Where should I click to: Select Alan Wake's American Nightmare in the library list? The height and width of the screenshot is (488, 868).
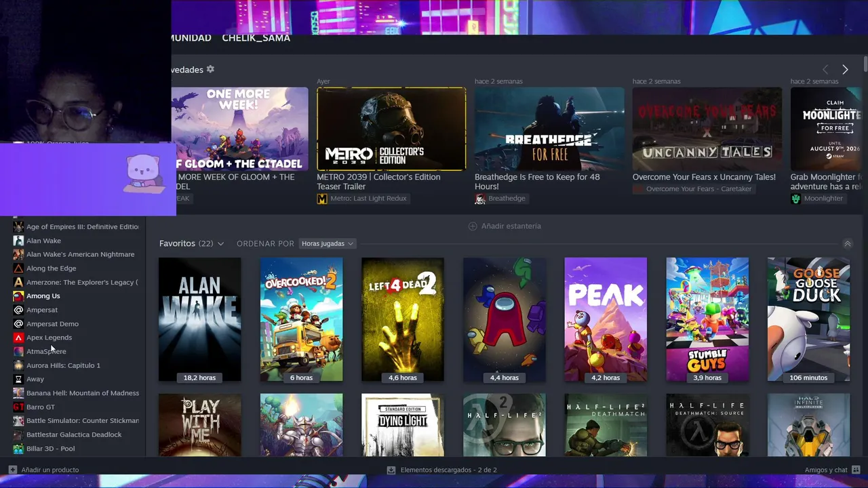pos(81,254)
